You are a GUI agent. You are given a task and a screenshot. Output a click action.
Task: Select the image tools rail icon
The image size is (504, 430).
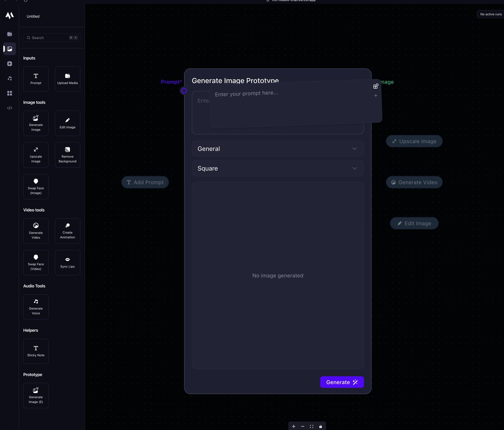tap(10, 49)
